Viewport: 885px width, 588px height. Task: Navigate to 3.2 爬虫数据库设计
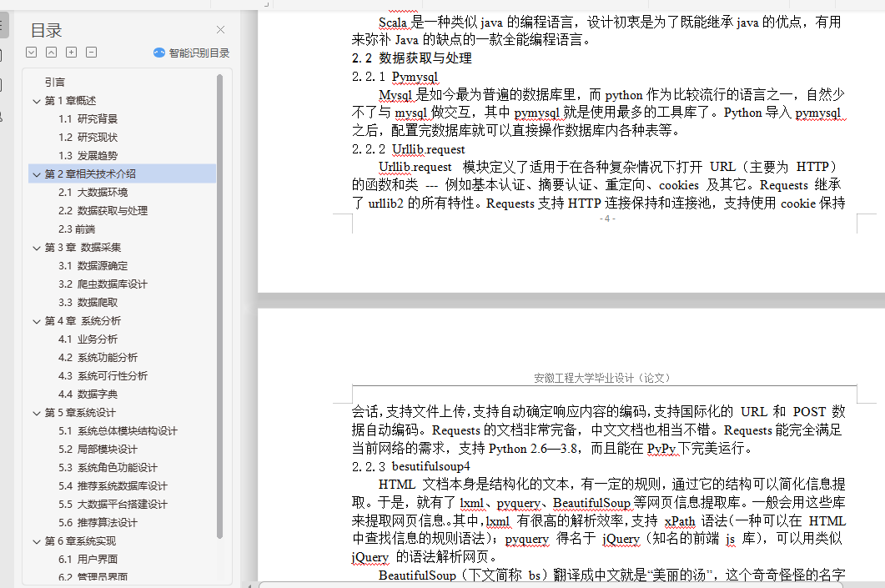(x=103, y=284)
